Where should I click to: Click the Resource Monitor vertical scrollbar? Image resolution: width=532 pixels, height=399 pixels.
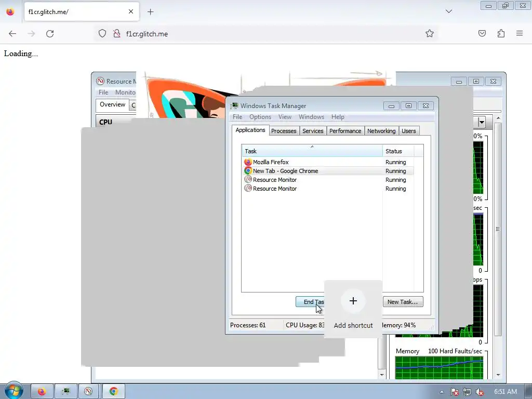click(498, 229)
